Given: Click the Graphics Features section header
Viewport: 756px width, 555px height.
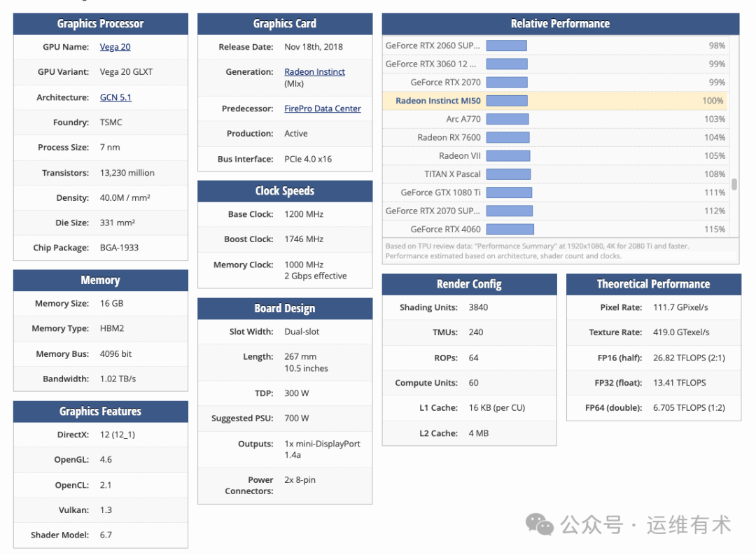Looking at the screenshot, I should [100, 412].
